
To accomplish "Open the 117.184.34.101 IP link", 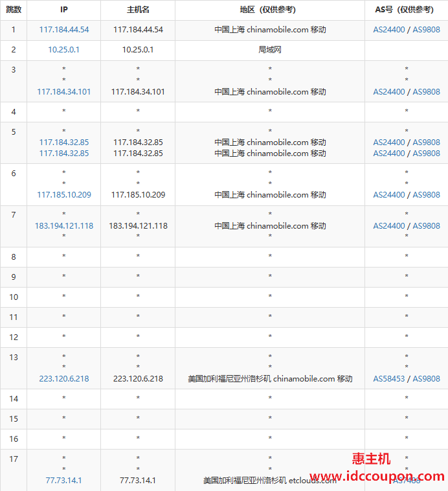I will (x=64, y=92).
